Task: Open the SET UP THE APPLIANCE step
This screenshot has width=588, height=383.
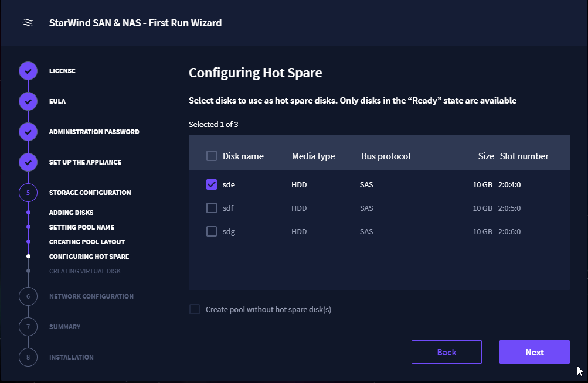Action: pos(85,162)
